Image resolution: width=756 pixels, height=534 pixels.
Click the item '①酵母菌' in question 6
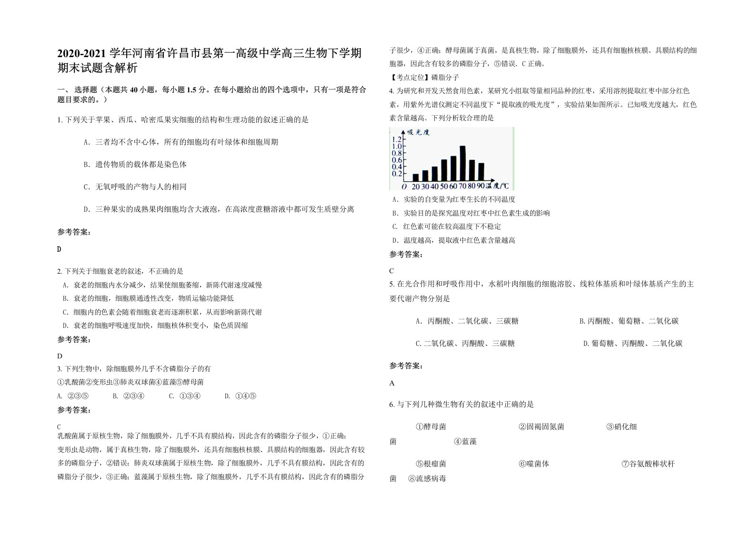[431, 427]
